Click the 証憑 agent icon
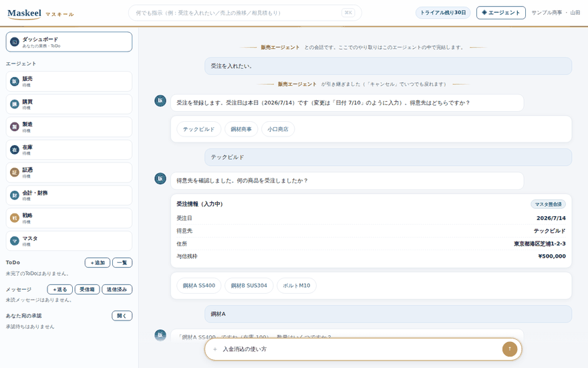The width and height of the screenshot is (588, 368). click(x=14, y=173)
